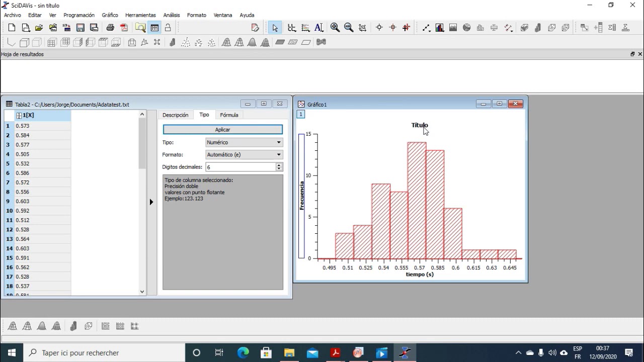Open the Gráfico menu

coord(110,15)
